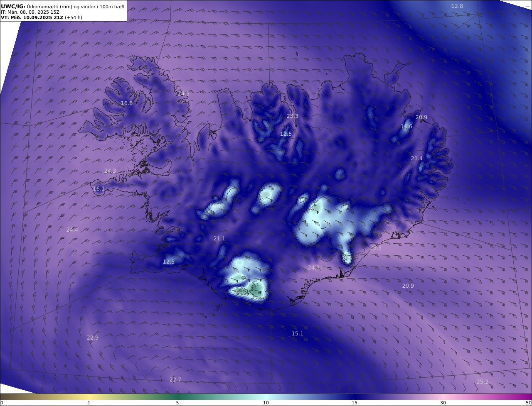Click the 16.1 value label

(x=99, y=188)
